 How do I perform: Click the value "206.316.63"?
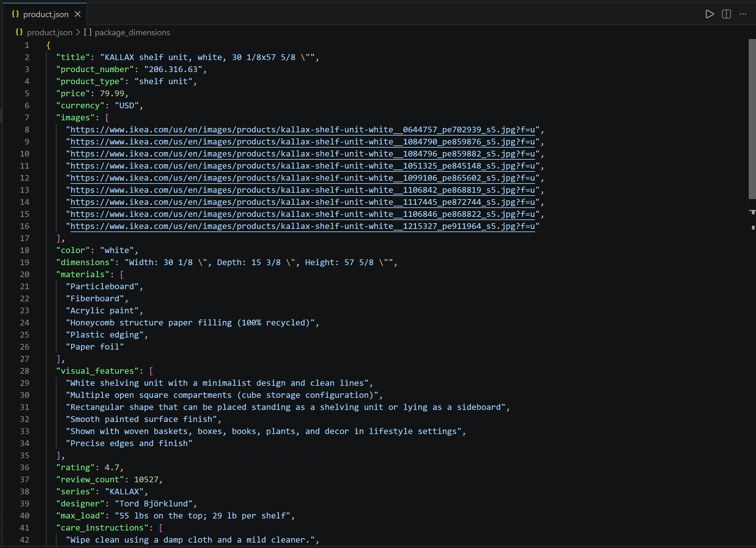click(x=173, y=69)
